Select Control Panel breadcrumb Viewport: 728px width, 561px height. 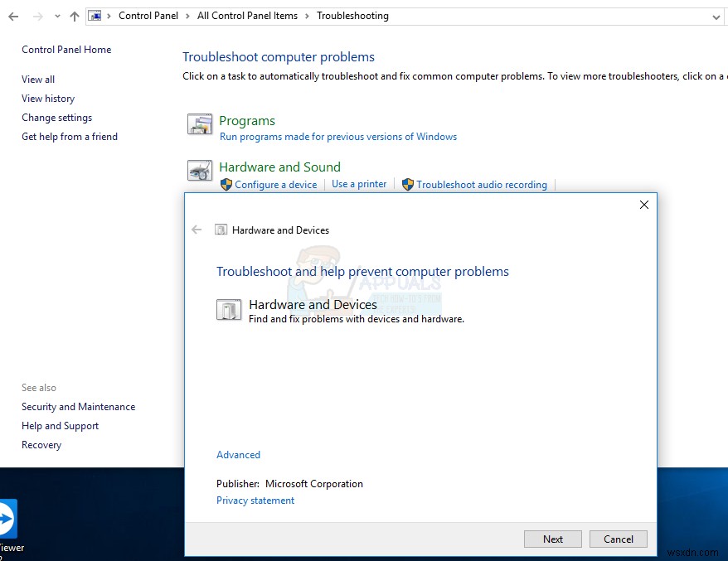[148, 16]
